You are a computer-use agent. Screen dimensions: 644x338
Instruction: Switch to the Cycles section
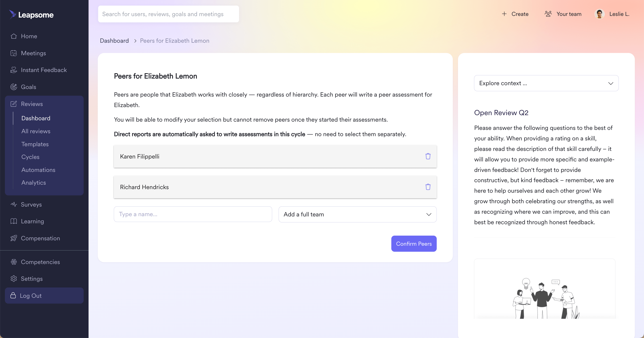[x=30, y=157]
